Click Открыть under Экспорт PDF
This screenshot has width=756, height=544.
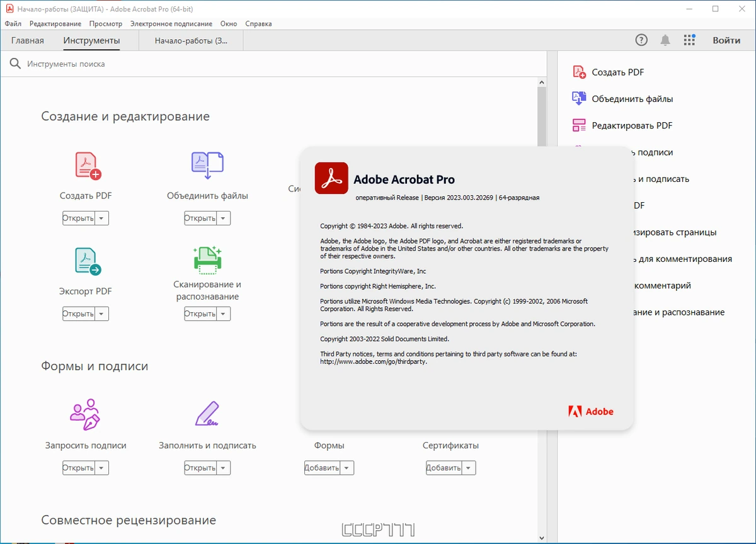tap(79, 314)
